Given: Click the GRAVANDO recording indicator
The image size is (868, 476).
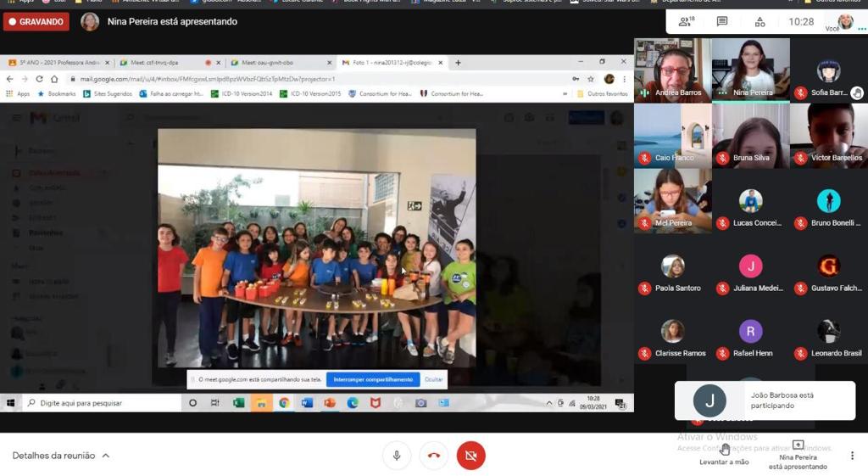Looking at the screenshot, I should click(36, 21).
